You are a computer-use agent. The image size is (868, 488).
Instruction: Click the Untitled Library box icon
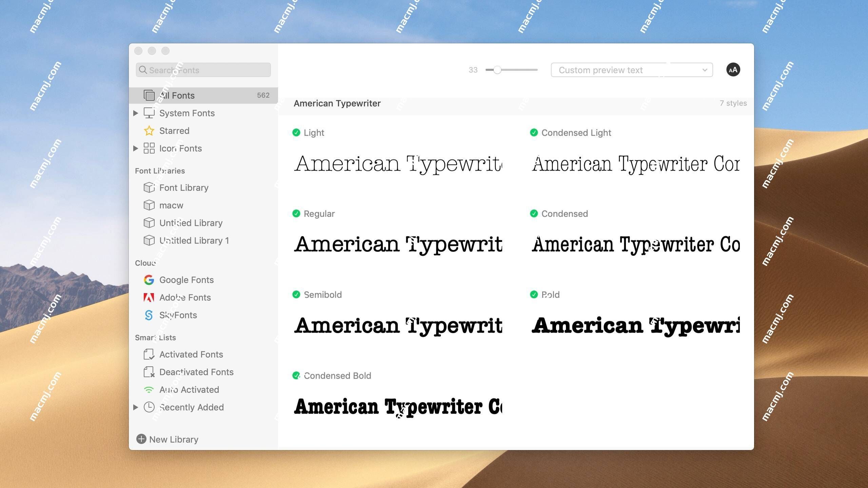pos(149,223)
